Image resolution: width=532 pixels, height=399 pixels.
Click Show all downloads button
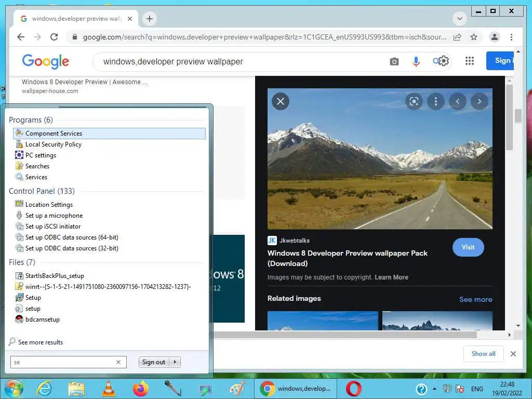[x=484, y=354]
